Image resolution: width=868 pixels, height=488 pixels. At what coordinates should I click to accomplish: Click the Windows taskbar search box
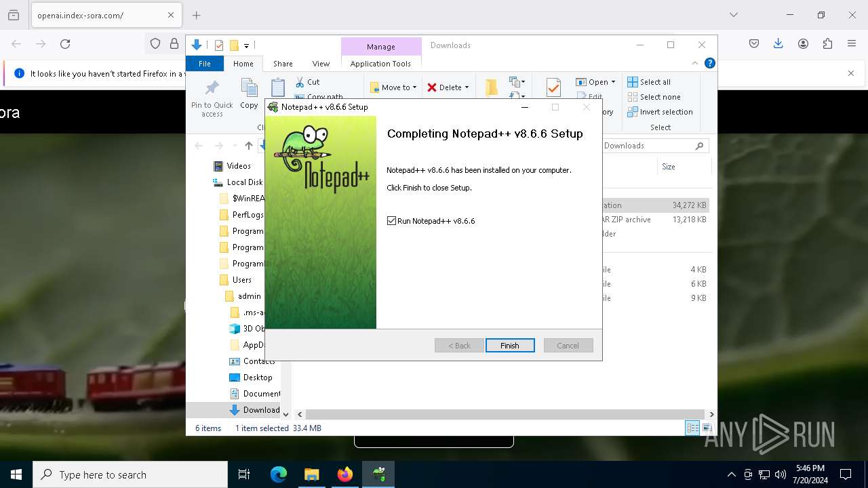(x=130, y=474)
